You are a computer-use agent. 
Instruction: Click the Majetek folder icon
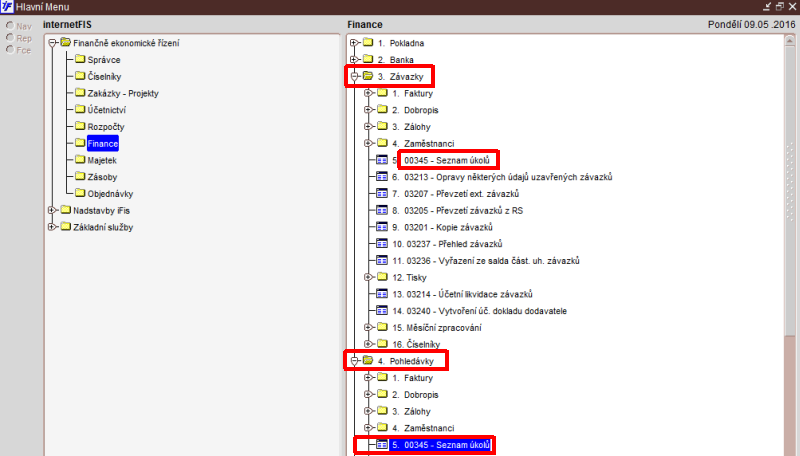pyautogui.click(x=80, y=160)
